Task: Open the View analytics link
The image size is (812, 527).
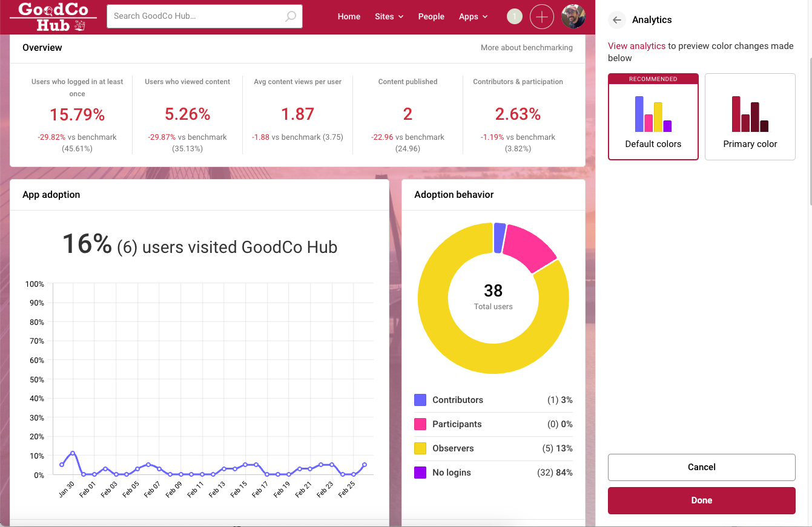Action: [636, 45]
